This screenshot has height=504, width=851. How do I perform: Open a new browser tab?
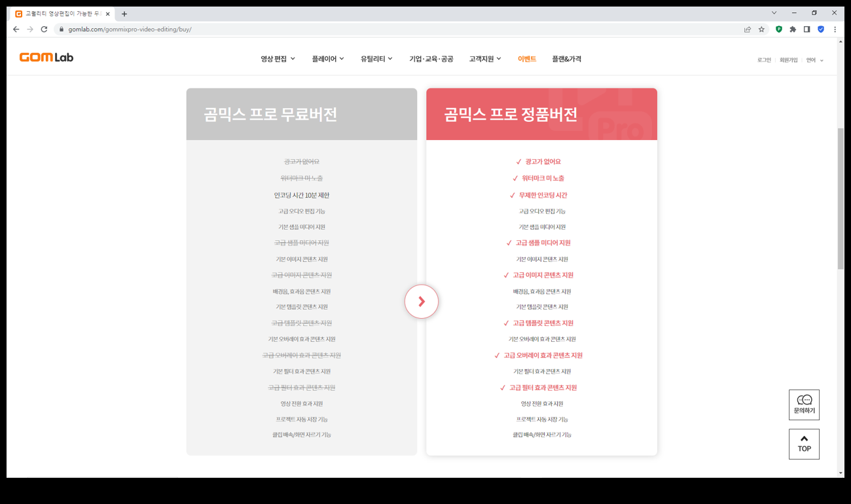point(124,14)
